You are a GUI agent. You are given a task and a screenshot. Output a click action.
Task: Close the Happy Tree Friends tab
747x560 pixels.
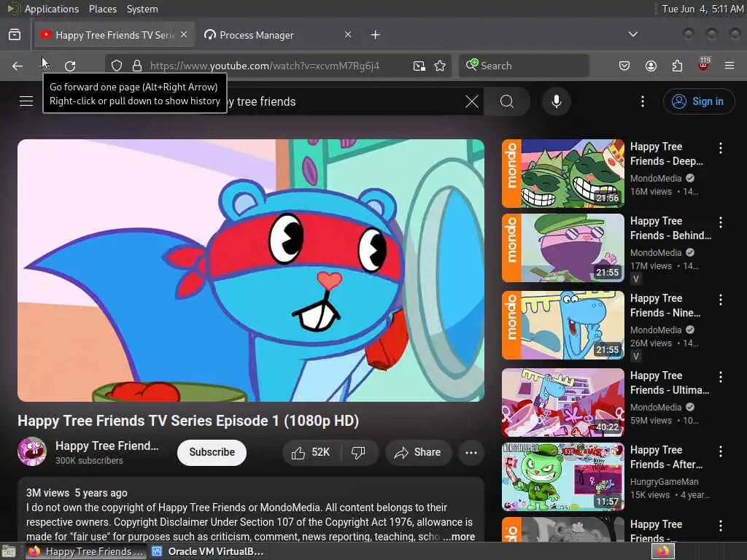tap(184, 35)
